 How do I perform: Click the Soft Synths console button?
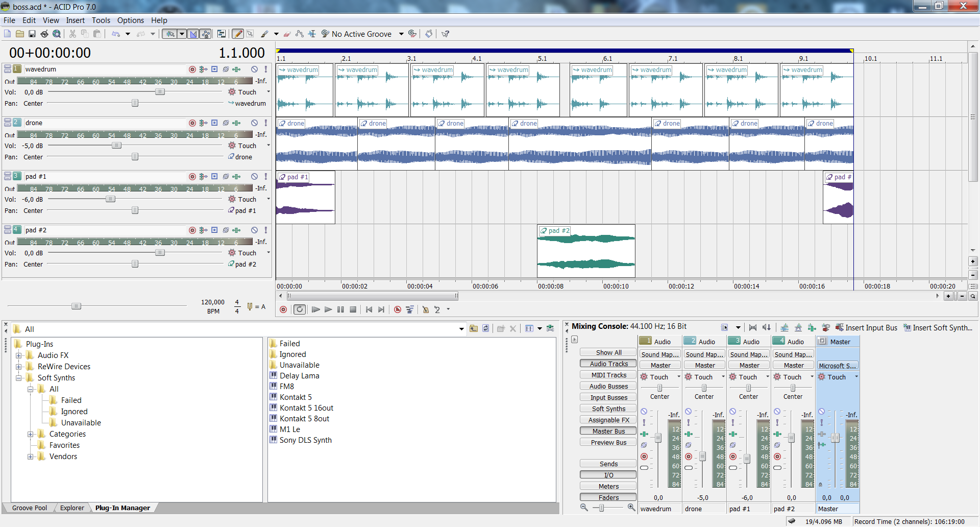(608, 409)
